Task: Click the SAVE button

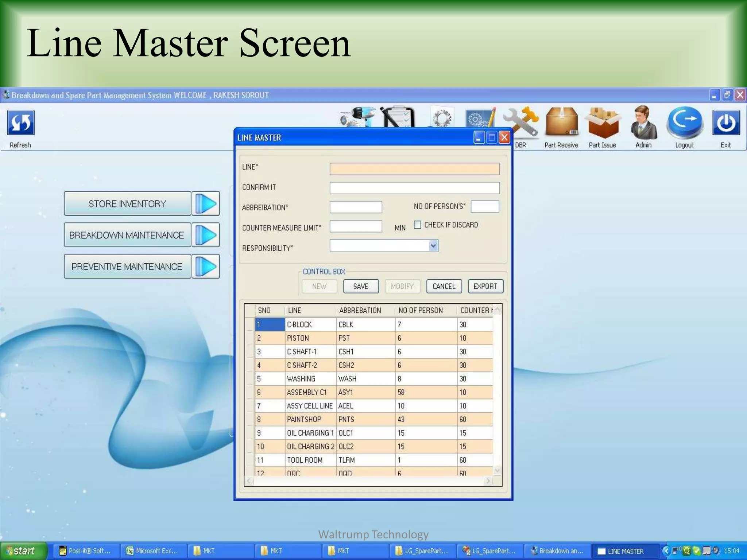Action: click(361, 286)
